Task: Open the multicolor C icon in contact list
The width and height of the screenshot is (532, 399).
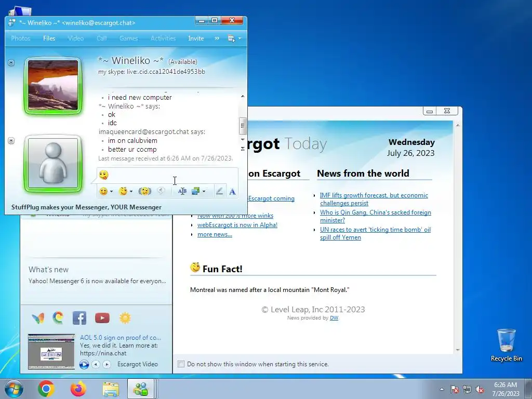Action: pyautogui.click(x=58, y=318)
